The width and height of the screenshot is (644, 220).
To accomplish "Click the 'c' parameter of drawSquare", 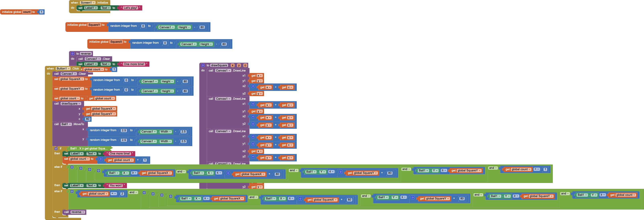I will [245, 65].
